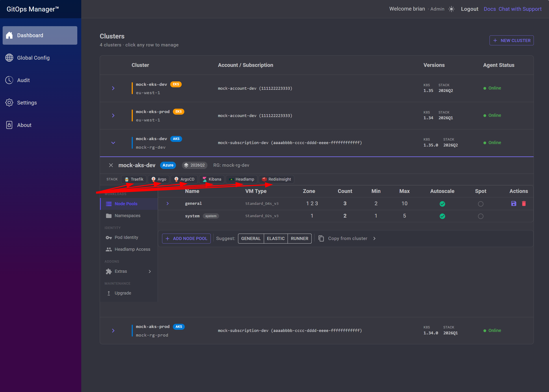Click the Azure provider badge
Viewport: 549px width, 392px height.
(168, 165)
